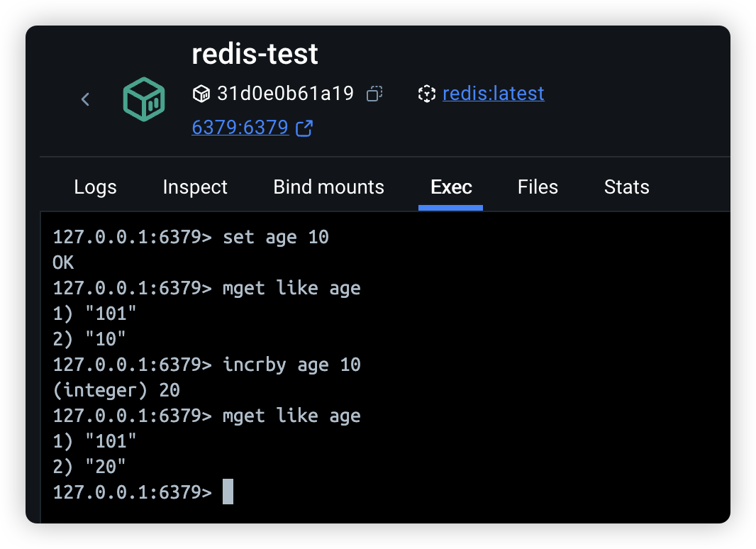The height and width of the screenshot is (549, 756).
Task: Open the 6379:6379 port link
Action: (240, 128)
